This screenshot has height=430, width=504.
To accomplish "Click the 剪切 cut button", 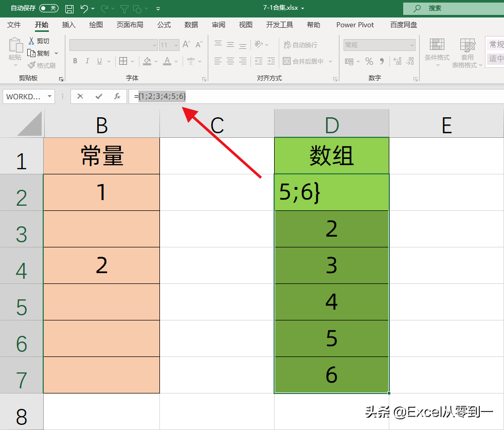I will coord(39,41).
